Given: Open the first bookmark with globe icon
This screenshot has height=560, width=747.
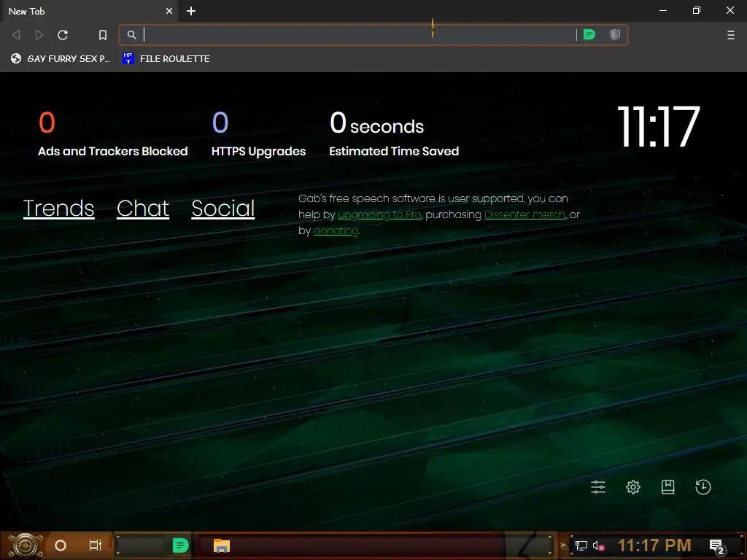Looking at the screenshot, I should (x=61, y=58).
